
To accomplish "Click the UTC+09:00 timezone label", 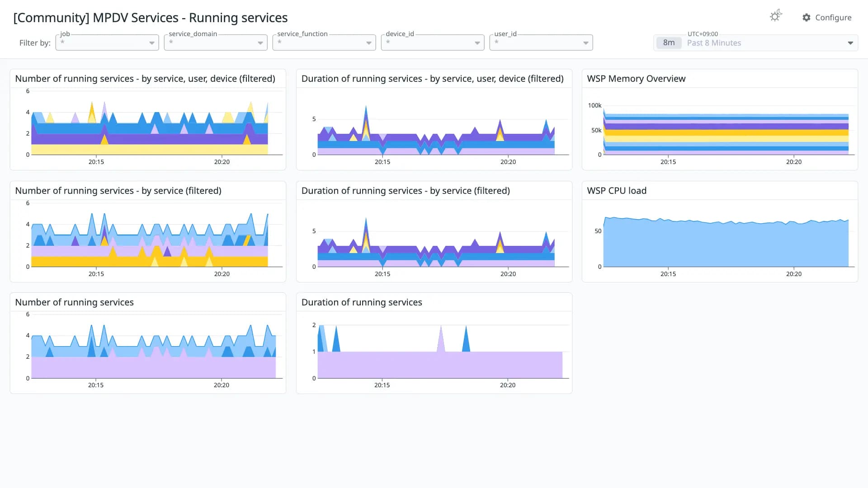I will [x=703, y=34].
